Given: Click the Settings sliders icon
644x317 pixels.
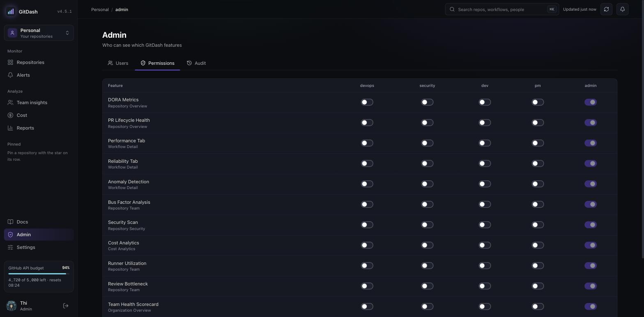Looking at the screenshot, I should point(10,247).
